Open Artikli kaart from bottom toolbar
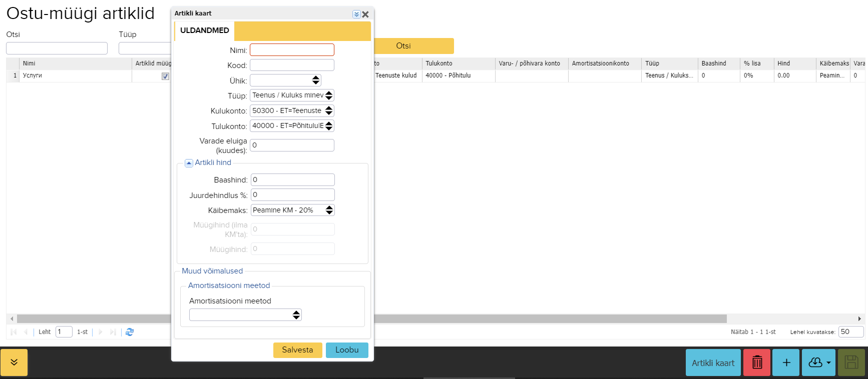This screenshot has height=379, width=868. tap(713, 362)
